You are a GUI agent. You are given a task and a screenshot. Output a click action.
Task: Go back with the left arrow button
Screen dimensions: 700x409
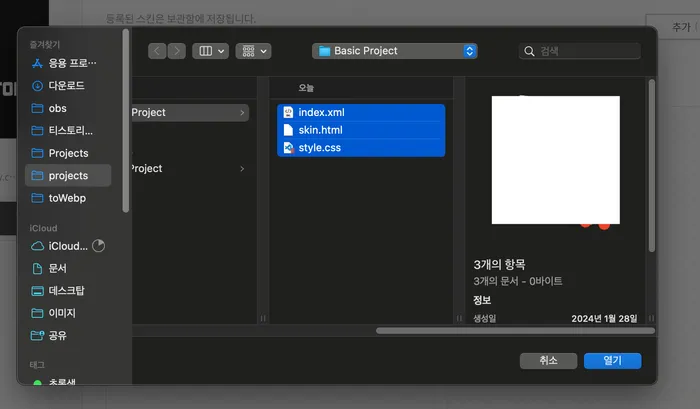coord(157,51)
